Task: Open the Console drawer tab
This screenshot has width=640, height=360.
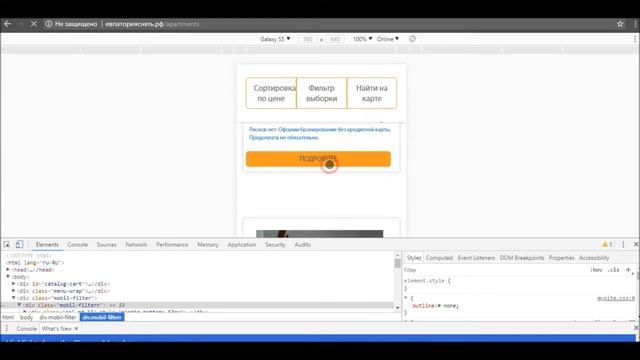Action: point(27,328)
